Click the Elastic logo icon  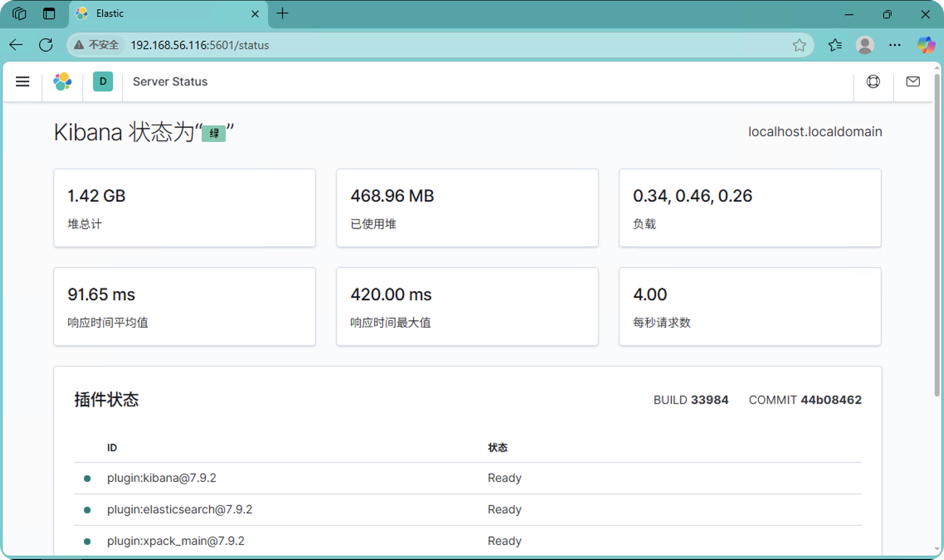coord(62,81)
